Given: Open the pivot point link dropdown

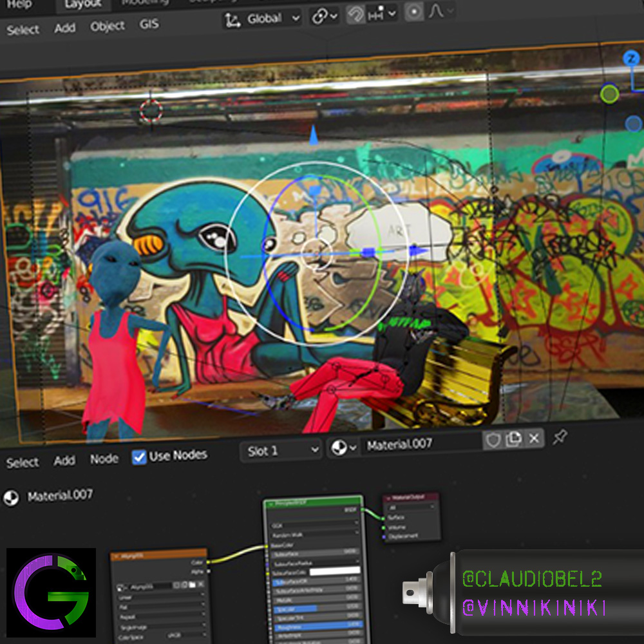Looking at the screenshot, I should pyautogui.click(x=324, y=17).
